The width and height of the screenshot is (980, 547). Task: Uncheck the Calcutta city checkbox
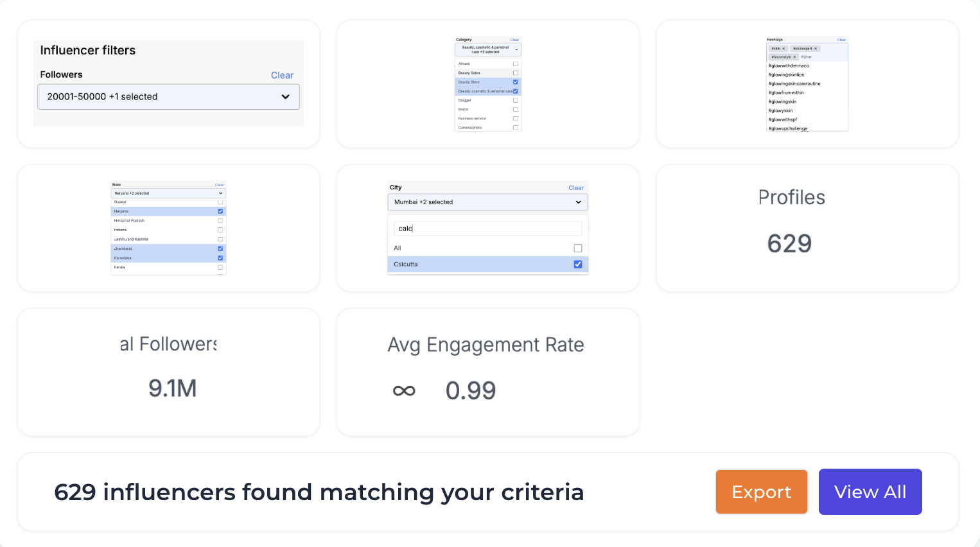point(577,264)
